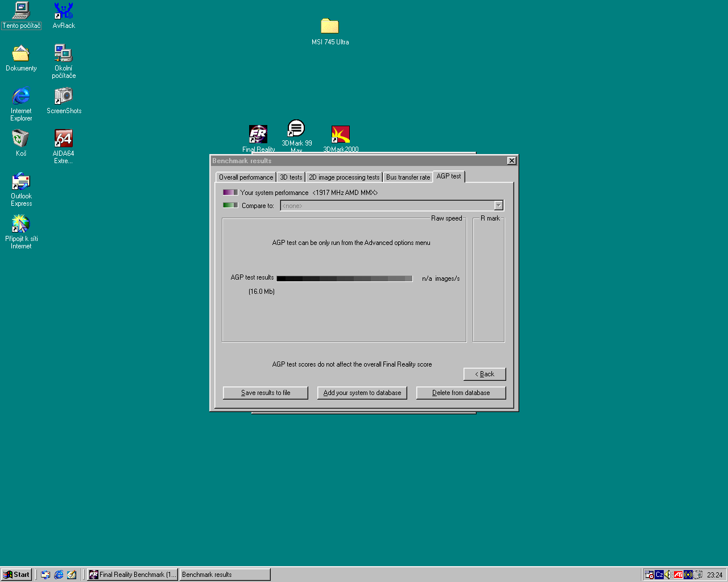Image resolution: width=728 pixels, height=582 pixels.
Task: Open the 3DMark2000 desktop icon
Action: click(341, 135)
